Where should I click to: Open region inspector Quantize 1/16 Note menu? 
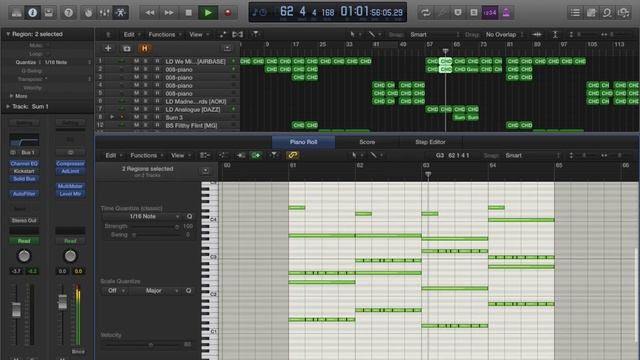coord(67,62)
